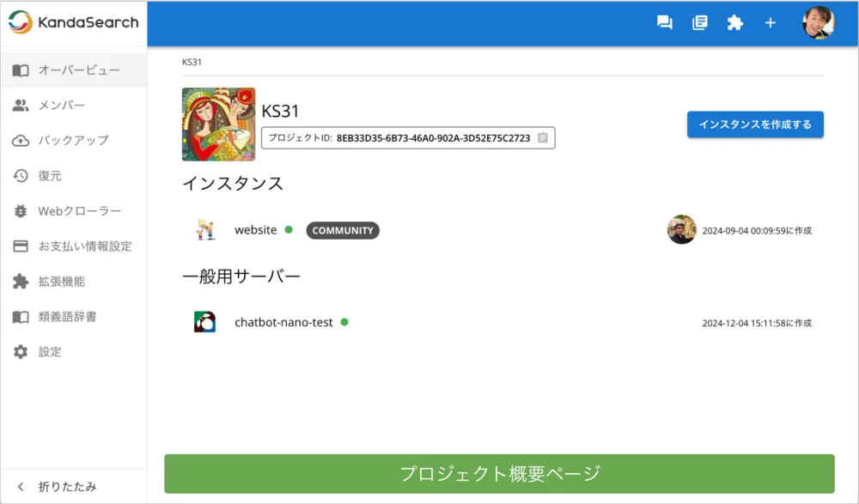Open the website instance
Viewport: 859px width, 504px height.
pyautogui.click(x=256, y=230)
